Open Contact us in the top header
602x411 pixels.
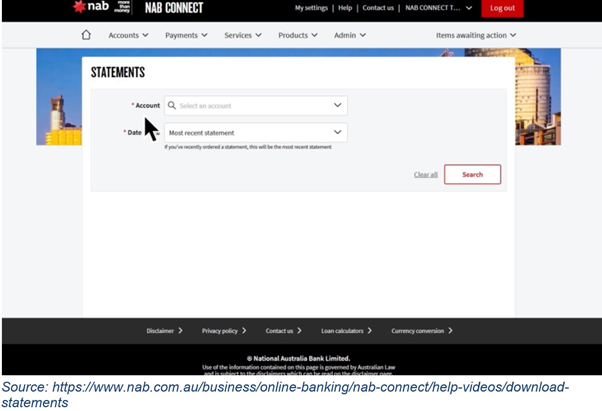(x=378, y=8)
